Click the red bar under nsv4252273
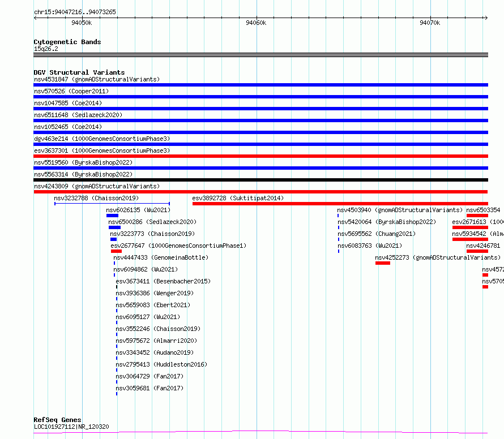This screenshot has width=504, height=439. [x=383, y=263]
